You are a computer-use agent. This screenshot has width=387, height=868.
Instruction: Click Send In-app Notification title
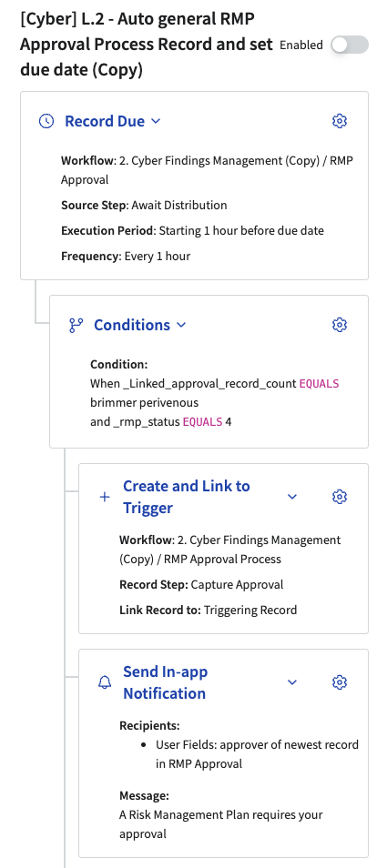pos(166,682)
